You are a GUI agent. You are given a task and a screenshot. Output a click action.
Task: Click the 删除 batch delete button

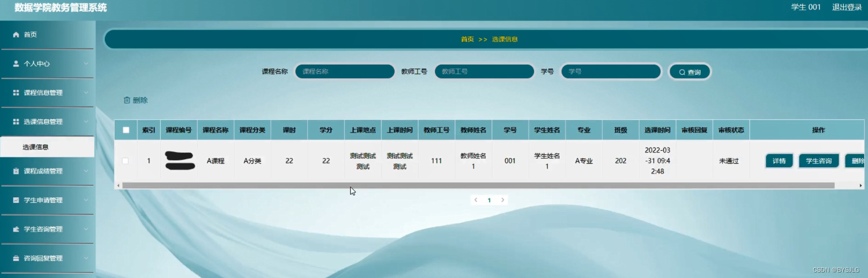[136, 100]
